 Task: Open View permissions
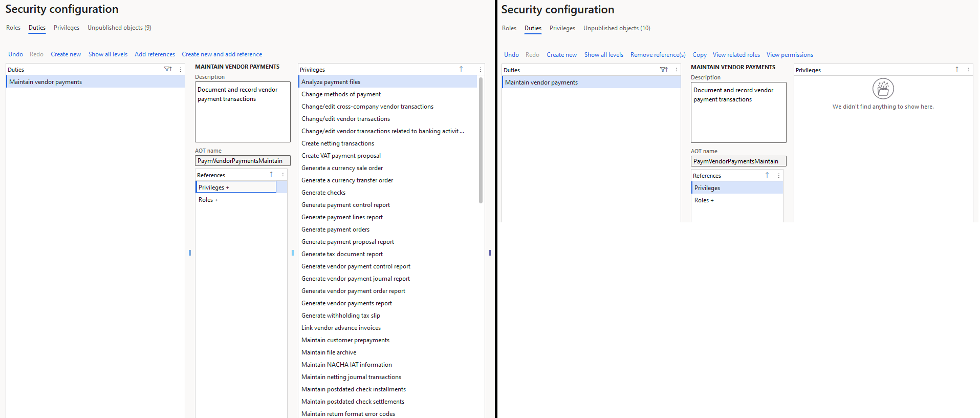[790, 55]
